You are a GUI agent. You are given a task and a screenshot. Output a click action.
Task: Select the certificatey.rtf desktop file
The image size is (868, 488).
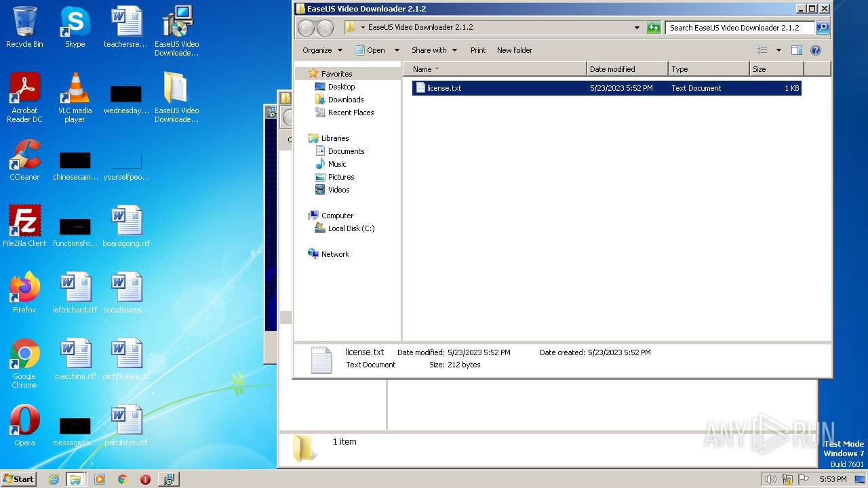pyautogui.click(x=126, y=359)
